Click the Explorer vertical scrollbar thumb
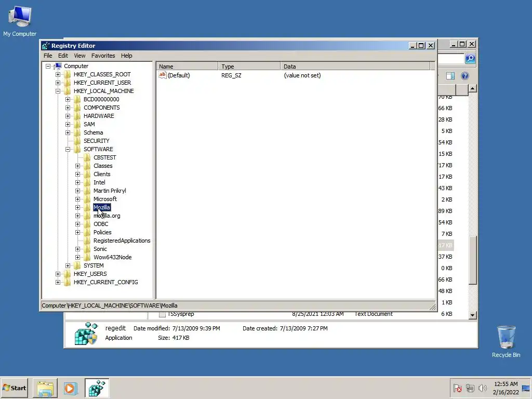The image size is (532, 399). pyautogui.click(x=473, y=260)
